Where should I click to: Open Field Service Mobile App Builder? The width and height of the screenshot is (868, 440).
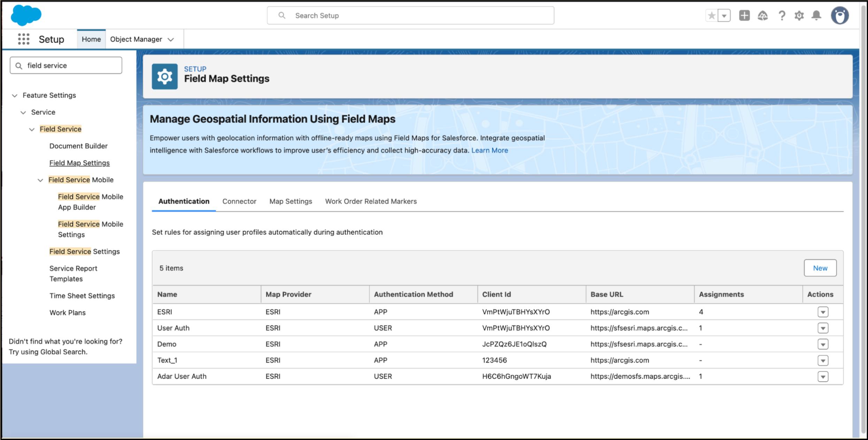coord(91,202)
